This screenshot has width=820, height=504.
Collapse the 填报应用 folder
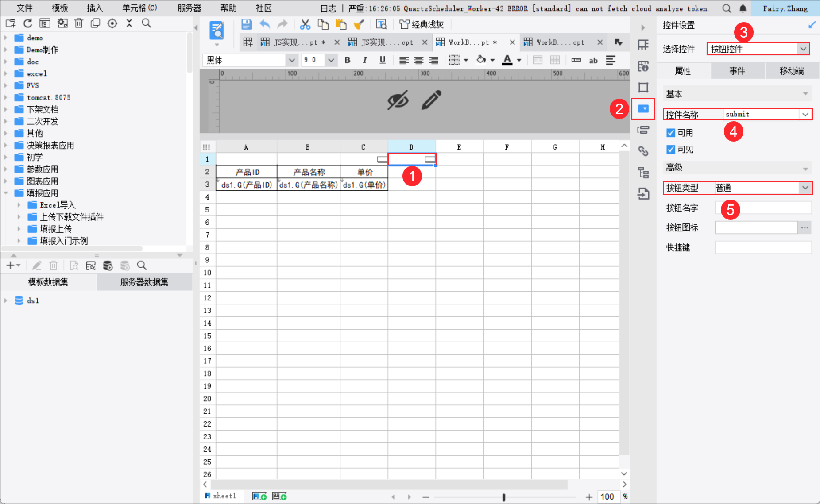[6, 193]
